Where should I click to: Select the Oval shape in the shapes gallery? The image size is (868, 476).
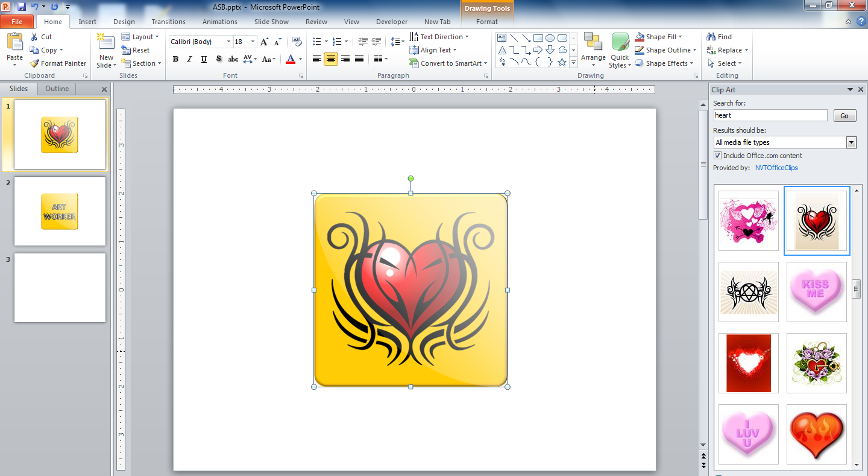click(x=550, y=37)
